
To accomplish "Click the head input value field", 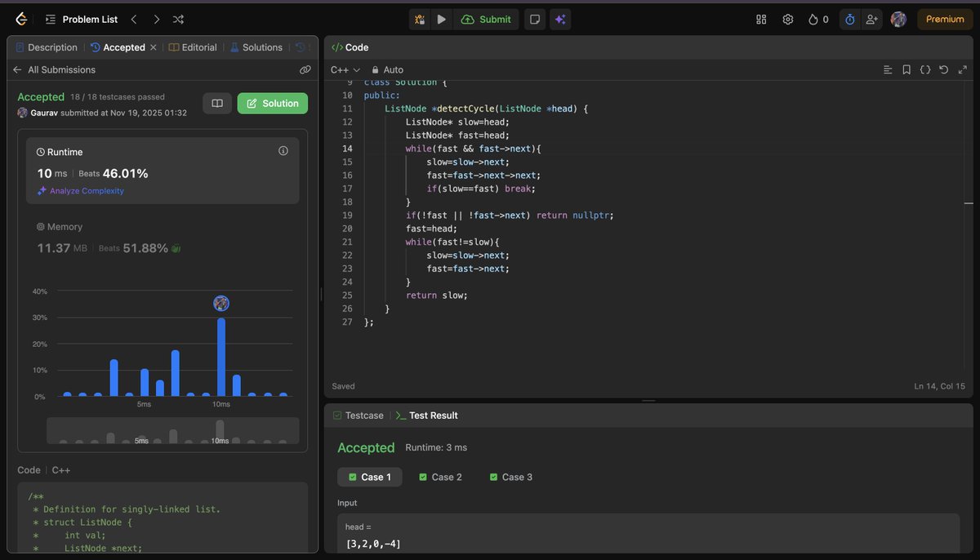I will pos(648,534).
